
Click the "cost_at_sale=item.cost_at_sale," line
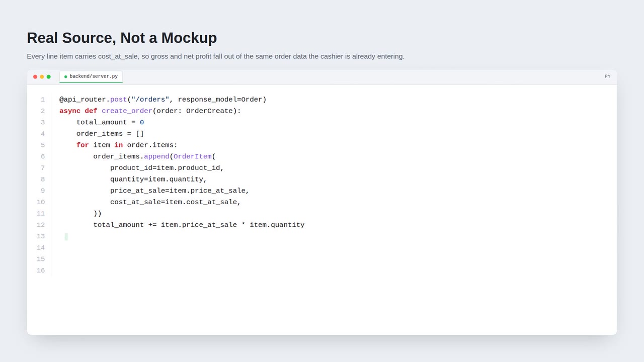click(176, 202)
